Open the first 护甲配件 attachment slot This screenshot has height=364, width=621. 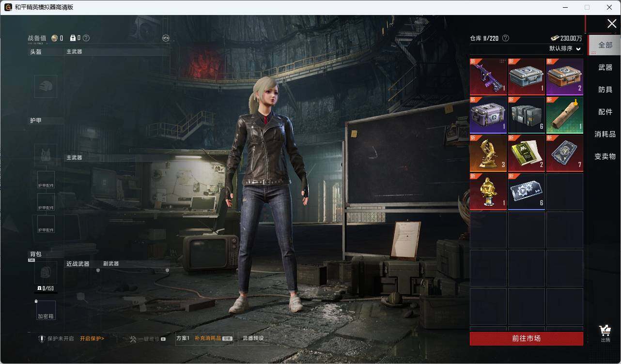click(46, 180)
